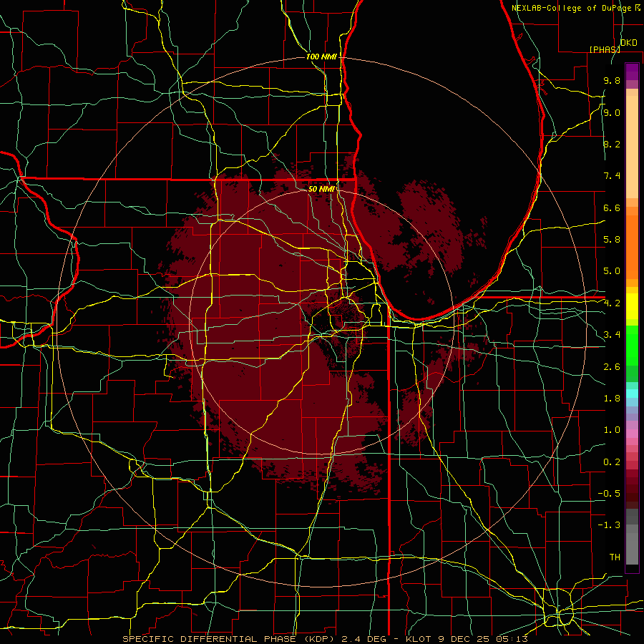The height and width of the screenshot is (644, 644).
Task: Click the 5.8 value on color scale
Action: (612, 240)
